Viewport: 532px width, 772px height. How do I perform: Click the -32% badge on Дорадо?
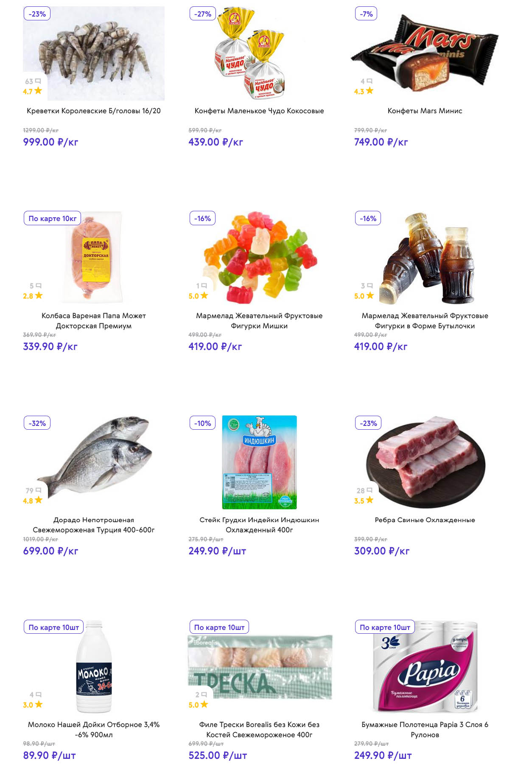coord(37,423)
